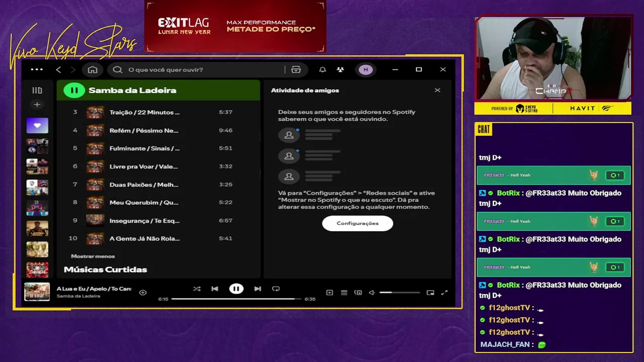Toggle shuffle playback
This screenshot has width=644, height=362.
pyautogui.click(x=197, y=289)
